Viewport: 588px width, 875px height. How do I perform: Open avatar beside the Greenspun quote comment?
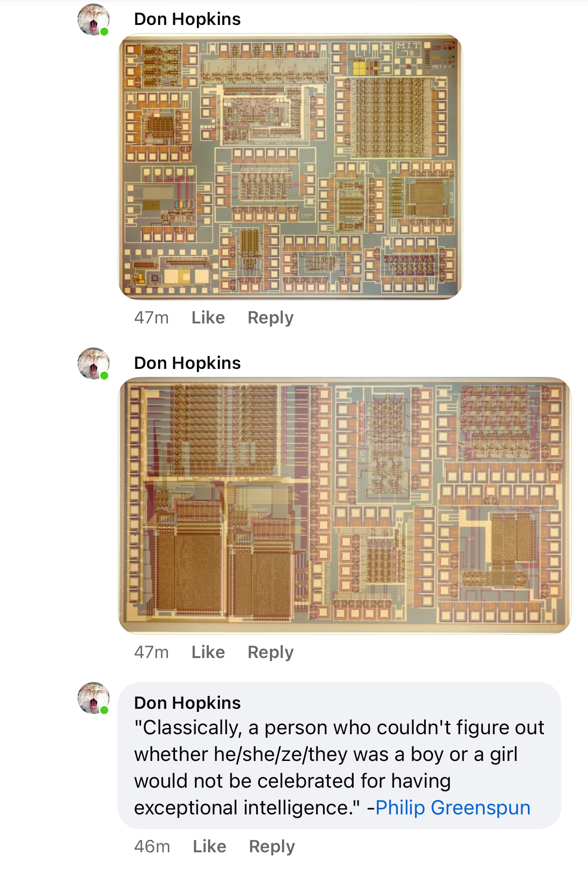(94, 698)
